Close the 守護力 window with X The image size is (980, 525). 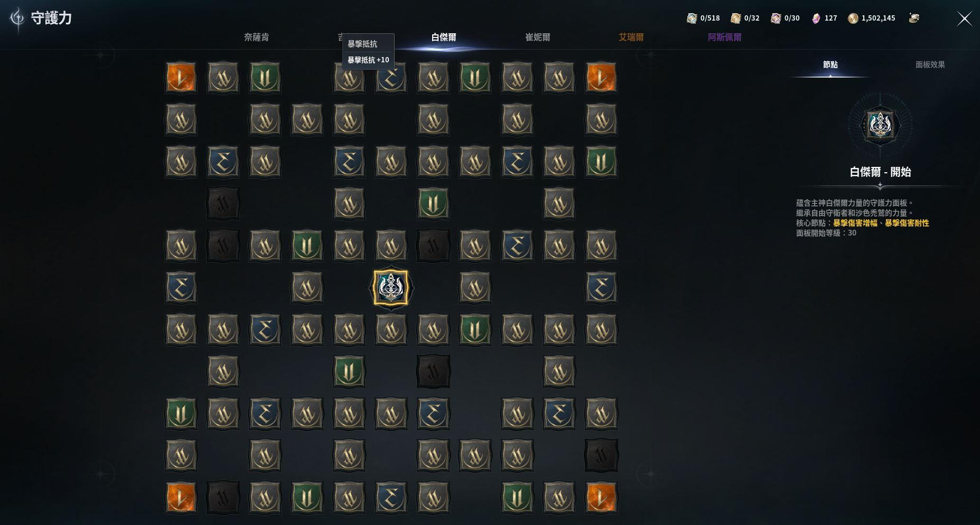964,19
